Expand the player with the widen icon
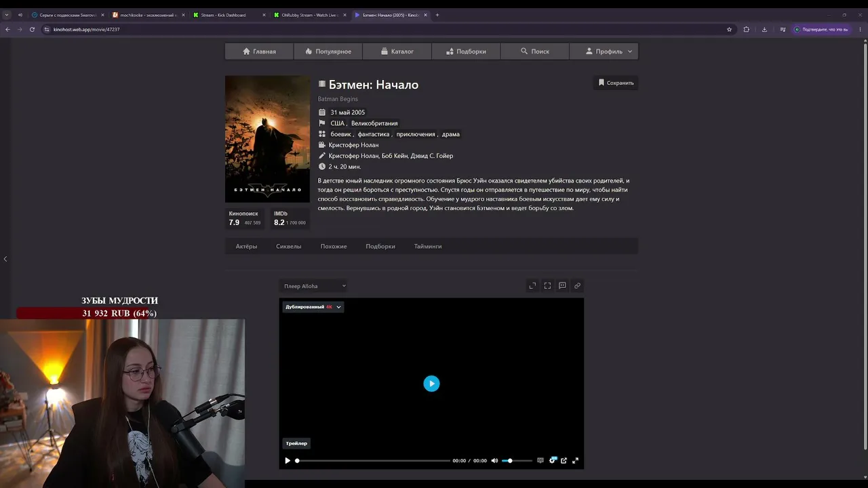This screenshot has height=488, width=868. click(532, 286)
